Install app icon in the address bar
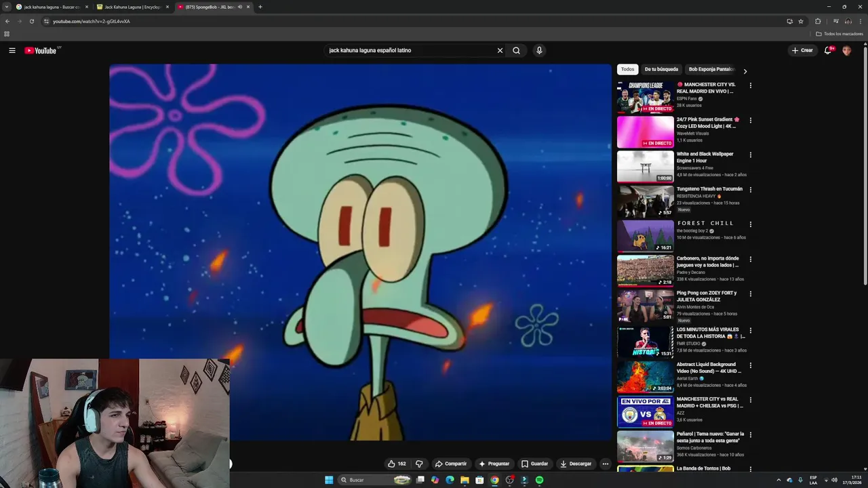Image resolution: width=868 pixels, height=488 pixels. pyautogui.click(x=789, y=21)
